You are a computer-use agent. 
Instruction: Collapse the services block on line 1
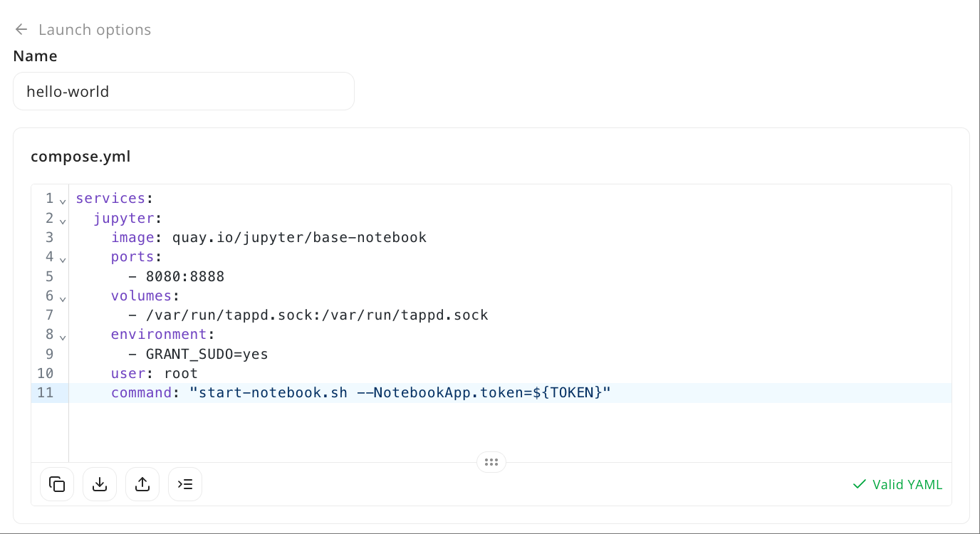coord(63,201)
